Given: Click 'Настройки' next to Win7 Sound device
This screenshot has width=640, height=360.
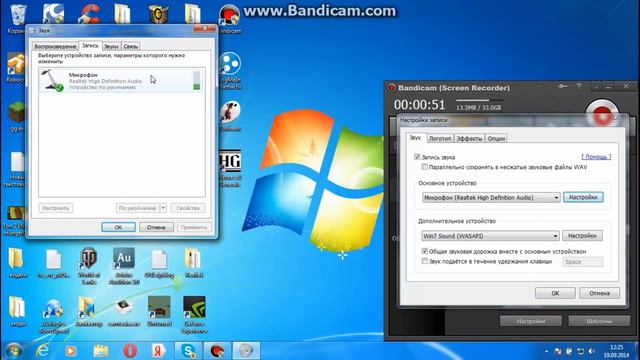Looking at the screenshot, I should tap(582, 236).
